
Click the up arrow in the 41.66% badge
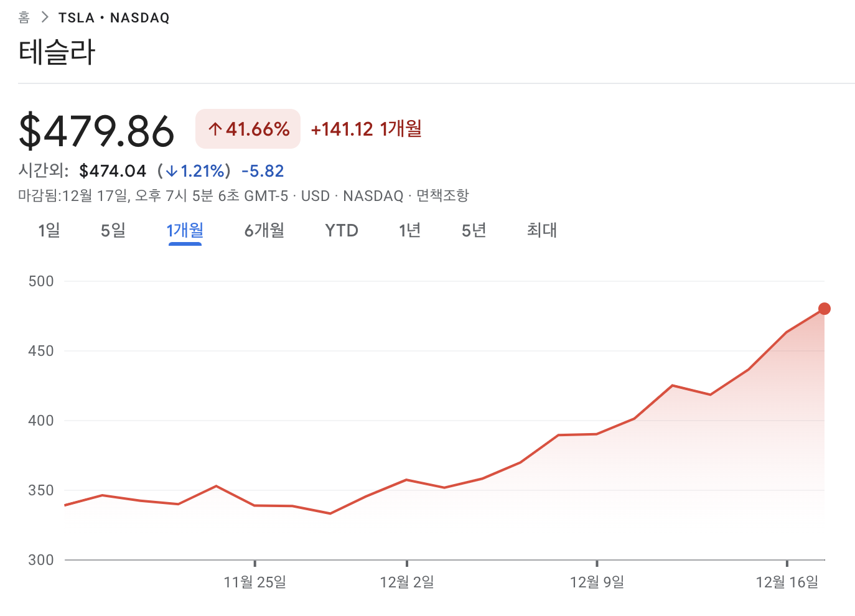pos(215,129)
